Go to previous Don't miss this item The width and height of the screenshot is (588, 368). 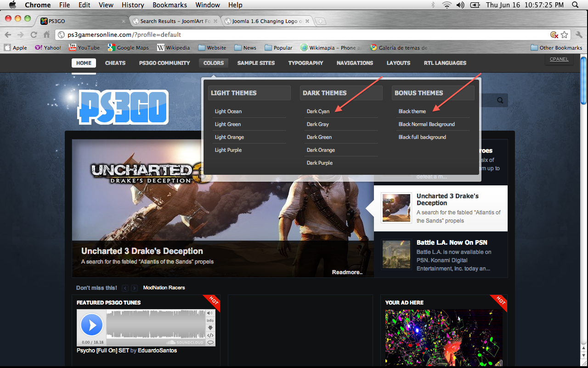pos(125,288)
